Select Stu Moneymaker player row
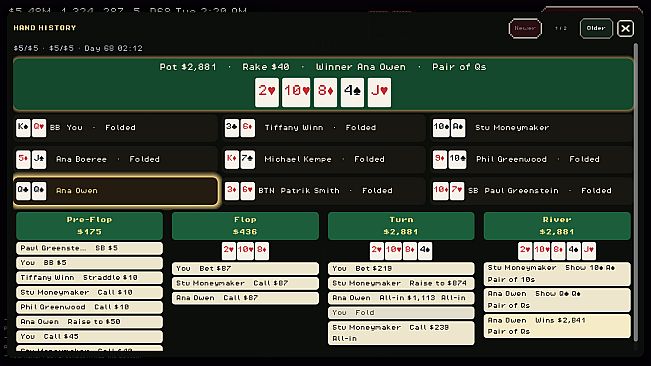The width and height of the screenshot is (651, 366). (532, 127)
